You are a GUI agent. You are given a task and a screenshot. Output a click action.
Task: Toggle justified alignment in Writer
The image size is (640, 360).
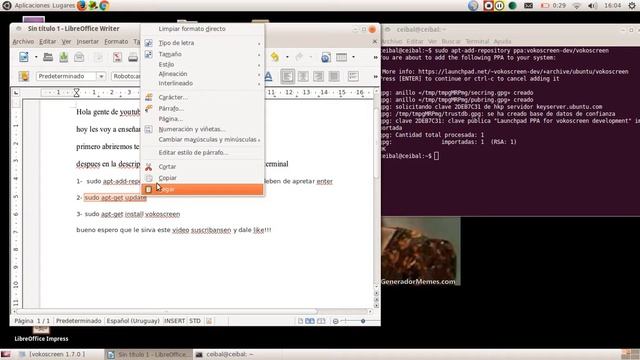(334, 76)
